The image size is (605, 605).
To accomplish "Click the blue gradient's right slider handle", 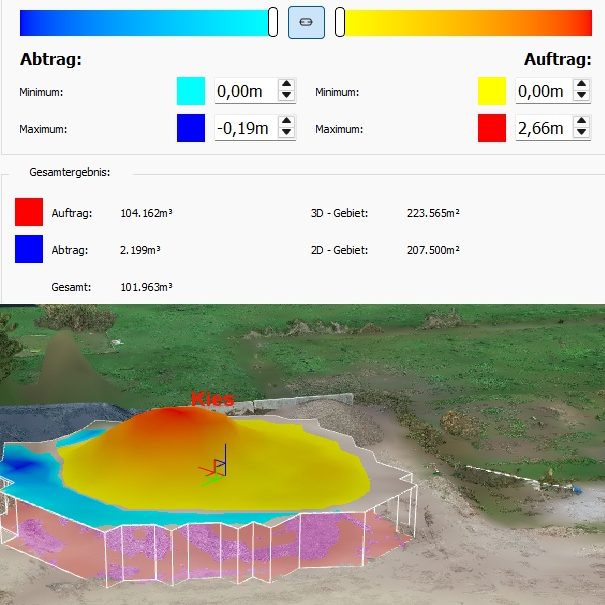I will pyautogui.click(x=273, y=22).
